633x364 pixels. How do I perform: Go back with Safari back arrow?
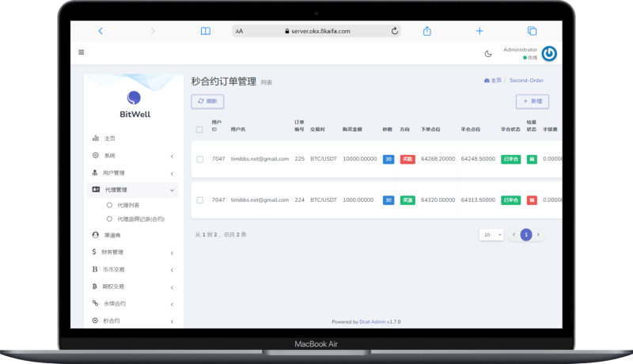tap(100, 31)
